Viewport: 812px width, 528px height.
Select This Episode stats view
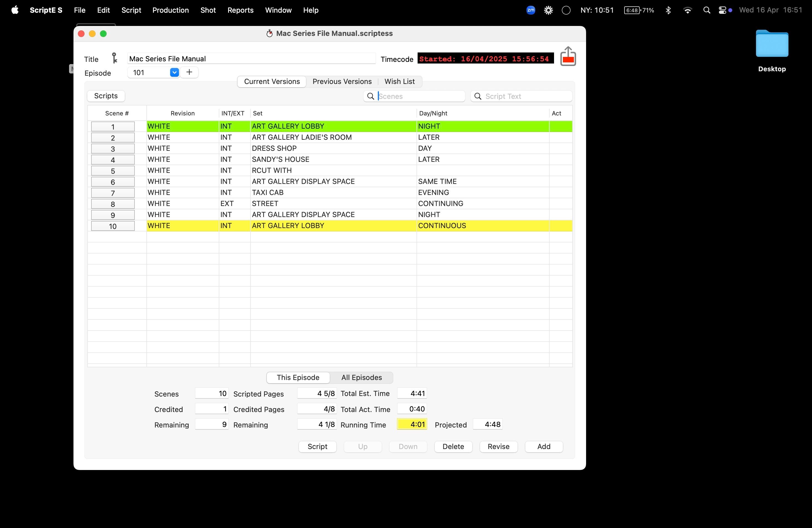[x=298, y=377]
